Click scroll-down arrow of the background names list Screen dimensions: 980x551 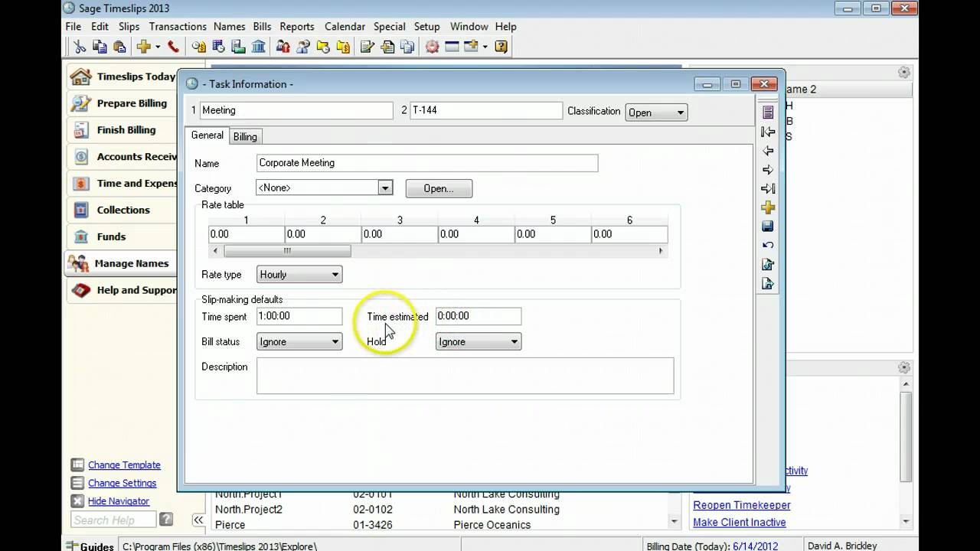pos(674,521)
